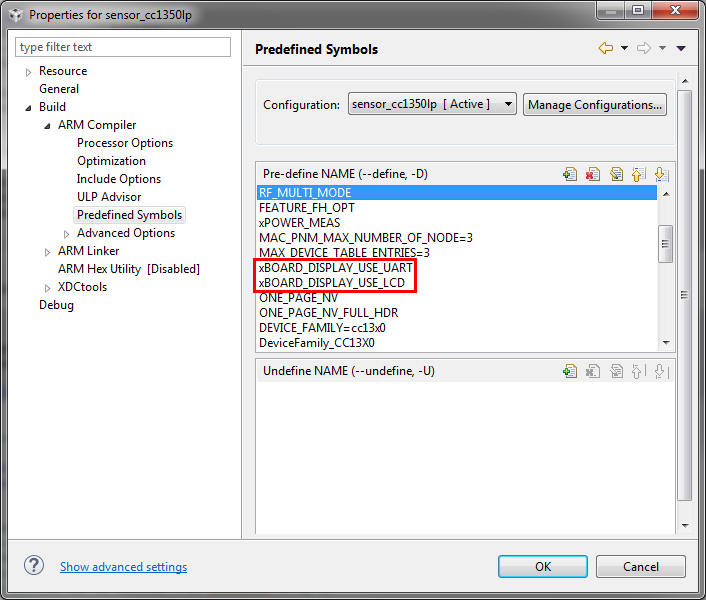Select xBOARD_DISPLAY_USE_UART symbol

click(x=457, y=268)
